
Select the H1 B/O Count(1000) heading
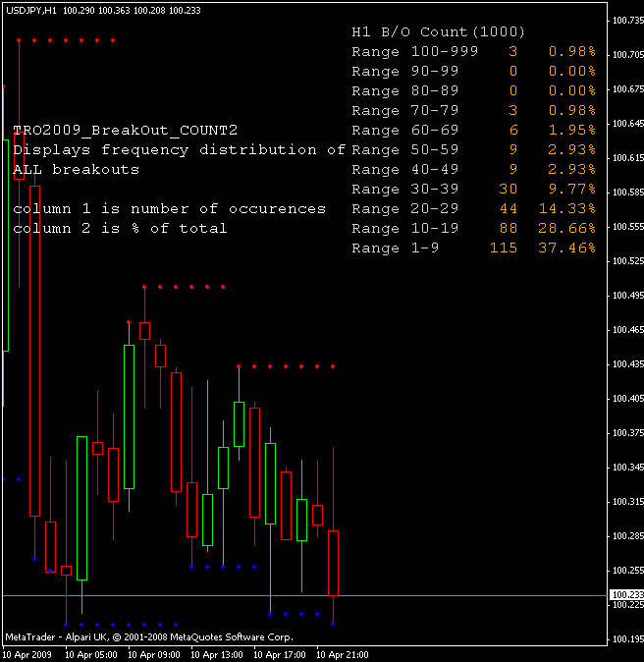pos(438,32)
